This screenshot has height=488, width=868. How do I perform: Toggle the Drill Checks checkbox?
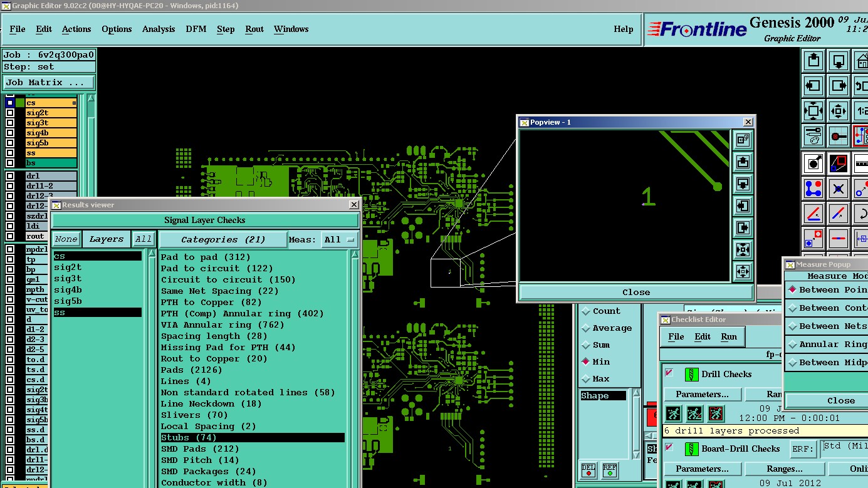click(x=669, y=373)
